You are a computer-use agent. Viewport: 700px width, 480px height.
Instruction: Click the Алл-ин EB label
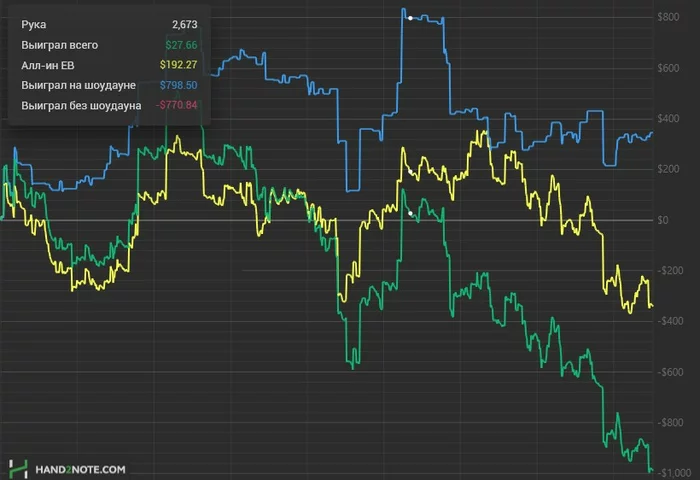48,66
